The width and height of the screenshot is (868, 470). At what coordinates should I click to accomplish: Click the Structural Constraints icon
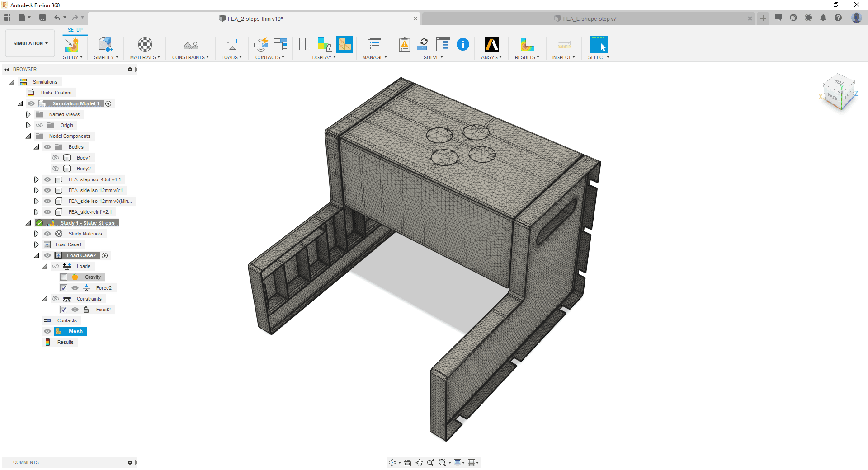pos(191,44)
